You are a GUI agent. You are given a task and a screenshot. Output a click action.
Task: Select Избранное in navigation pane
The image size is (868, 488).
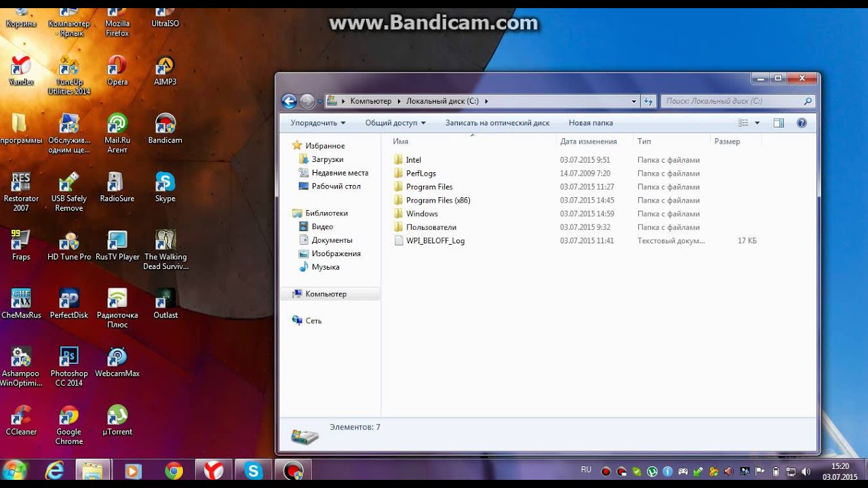[x=319, y=146]
